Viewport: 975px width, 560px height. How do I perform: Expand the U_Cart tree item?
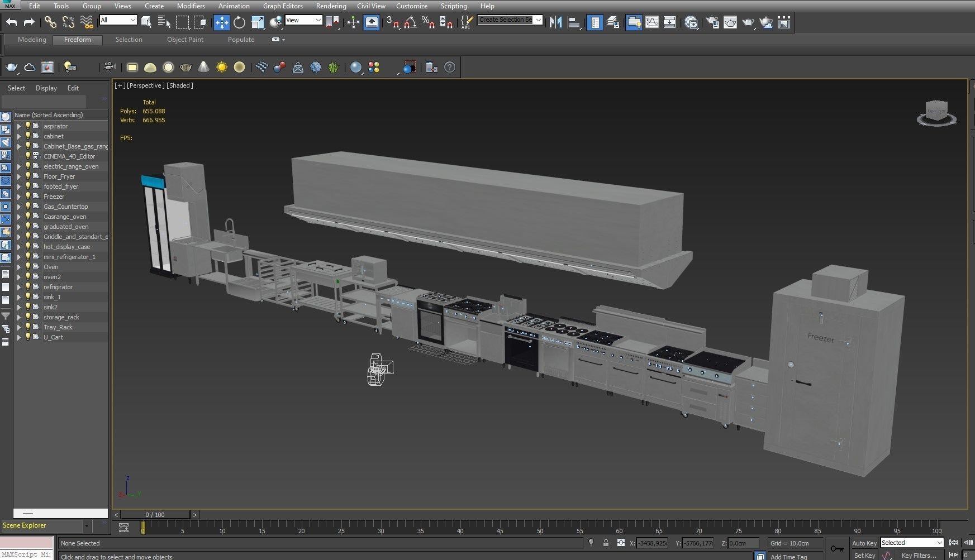pos(18,337)
